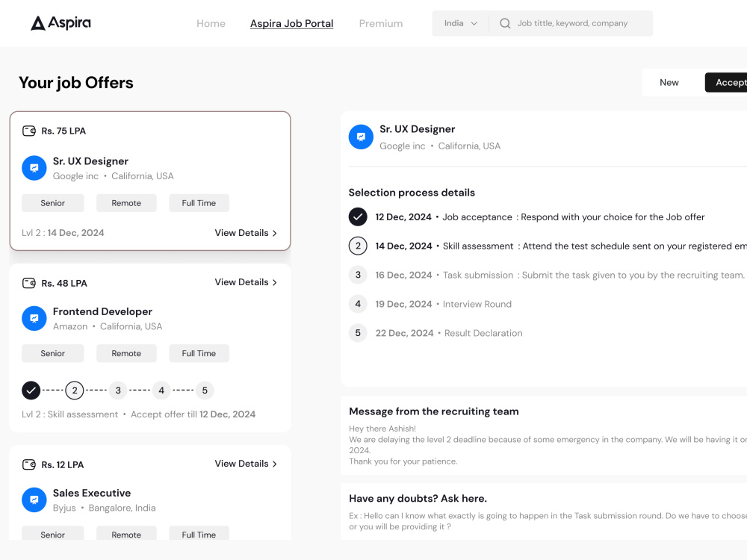The image size is (747, 560).
Task: Click 'Byjus' company name text
Action: point(64,508)
